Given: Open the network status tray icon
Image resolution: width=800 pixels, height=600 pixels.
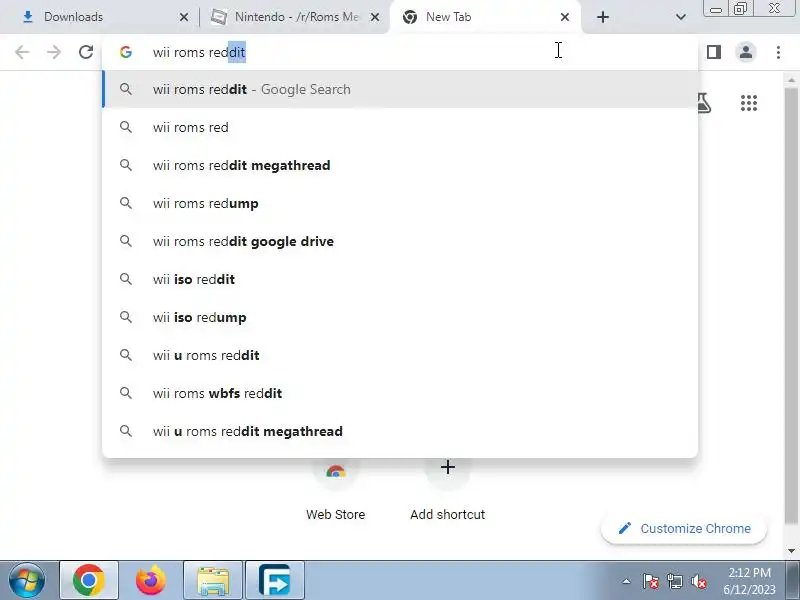Looking at the screenshot, I should (x=674, y=581).
